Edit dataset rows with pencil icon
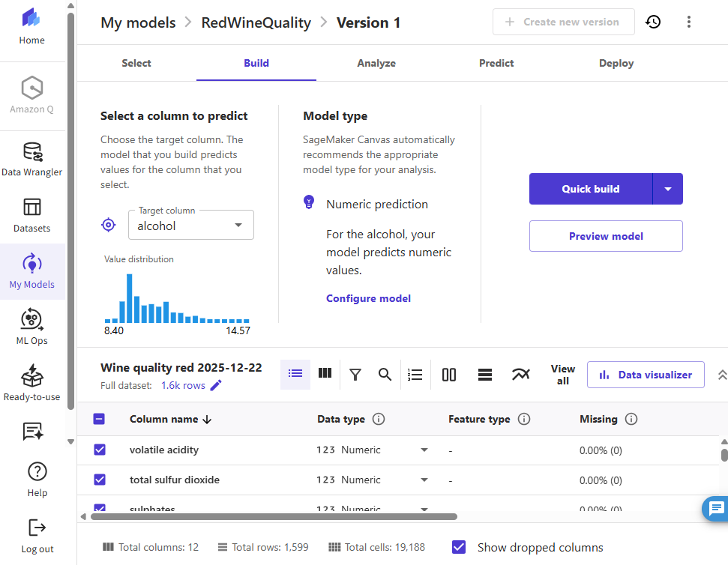The image size is (728, 565). coord(216,385)
